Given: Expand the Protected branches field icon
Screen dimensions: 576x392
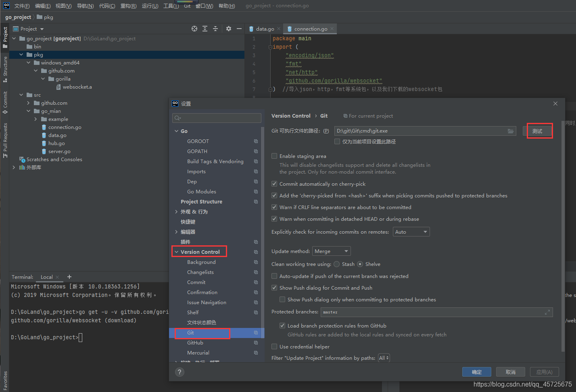Looking at the screenshot, I should click(547, 312).
